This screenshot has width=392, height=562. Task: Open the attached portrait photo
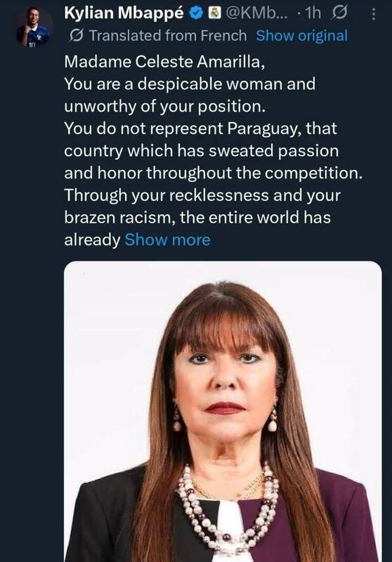(223, 411)
